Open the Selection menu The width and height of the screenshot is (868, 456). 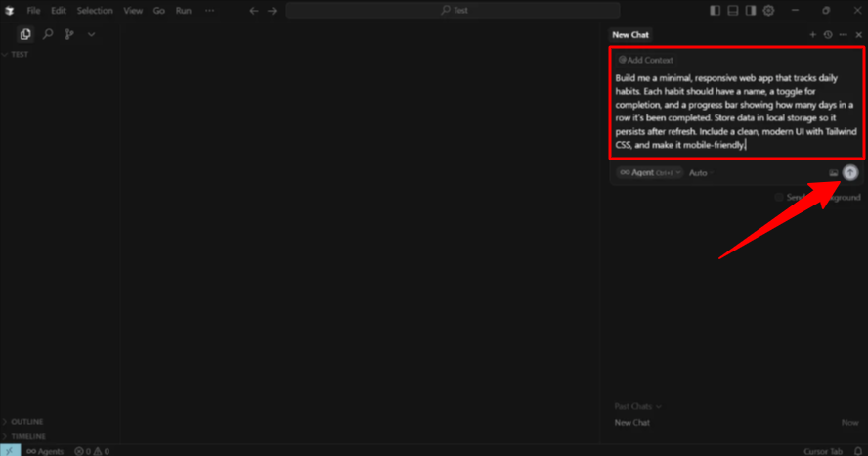pos(95,11)
